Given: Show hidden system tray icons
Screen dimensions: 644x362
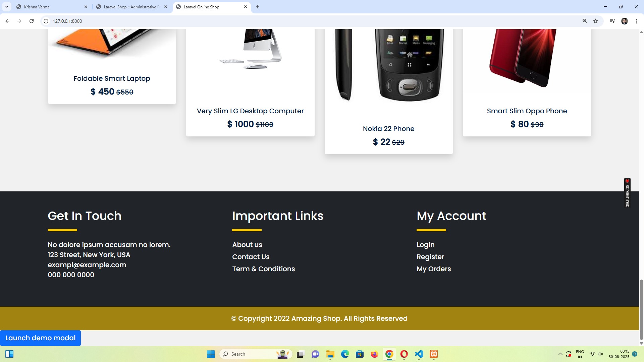Looking at the screenshot, I should tap(560, 354).
